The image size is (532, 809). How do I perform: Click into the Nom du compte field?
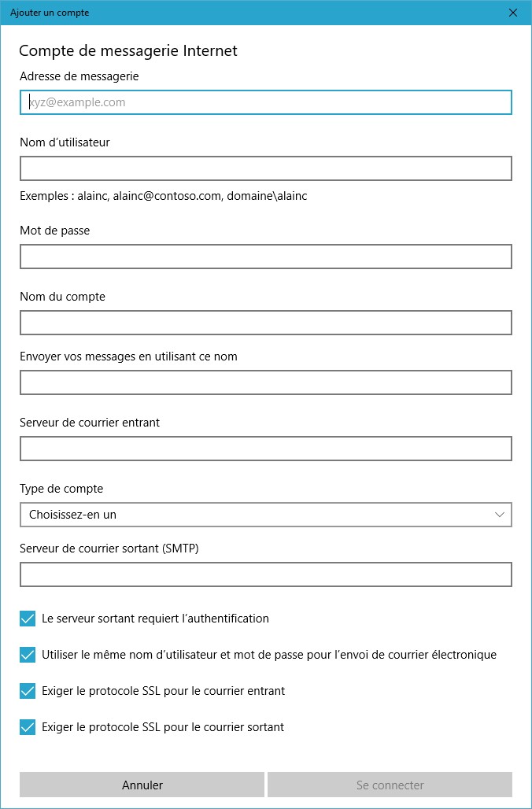tap(265, 323)
